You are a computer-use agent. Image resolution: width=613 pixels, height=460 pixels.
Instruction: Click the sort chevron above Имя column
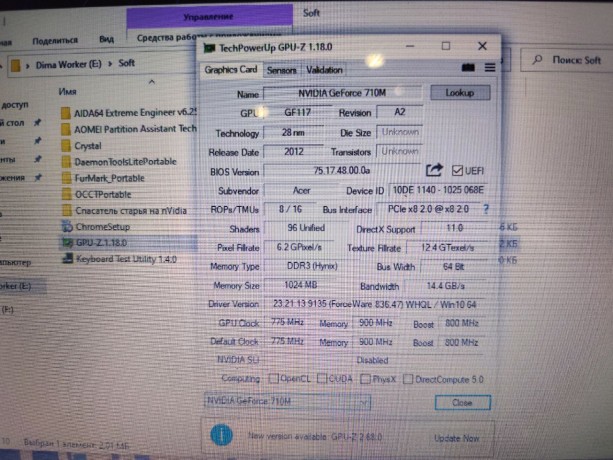(152, 82)
